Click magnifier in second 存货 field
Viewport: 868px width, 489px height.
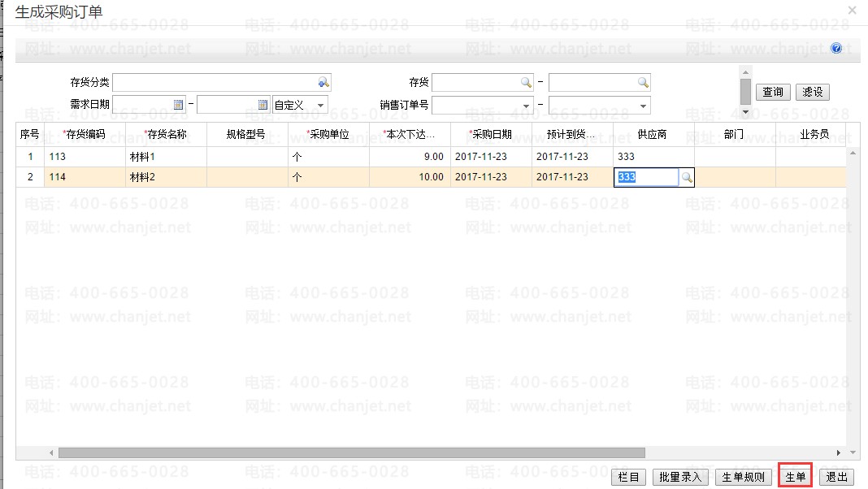(643, 82)
